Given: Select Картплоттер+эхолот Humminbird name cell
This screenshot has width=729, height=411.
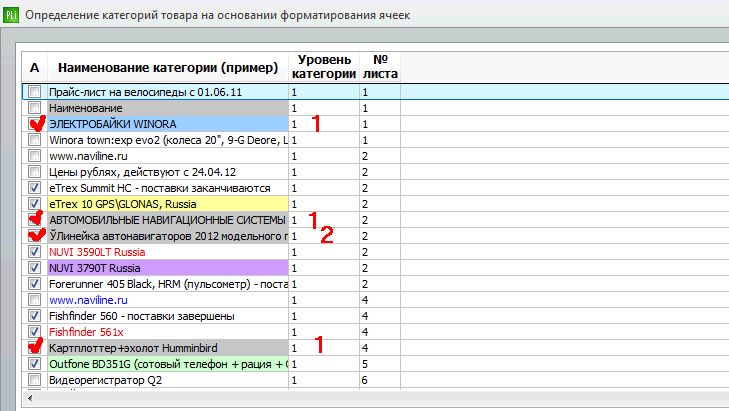Looking at the screenshot, I should coord(168,348).
